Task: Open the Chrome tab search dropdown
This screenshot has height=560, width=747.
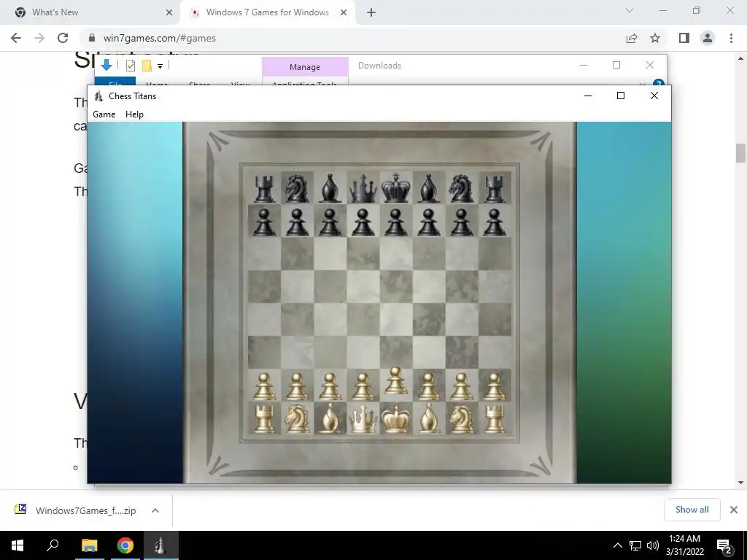Action: pos(630,10)
